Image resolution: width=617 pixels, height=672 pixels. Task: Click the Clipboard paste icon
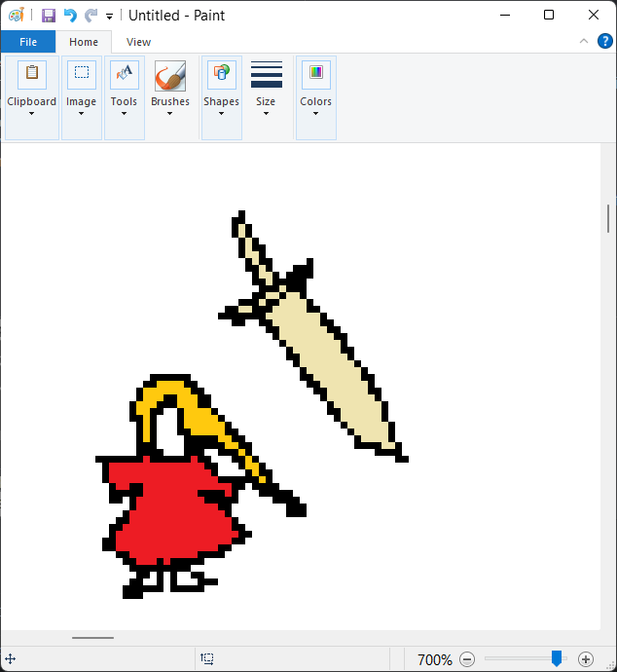tap(32, 75)
